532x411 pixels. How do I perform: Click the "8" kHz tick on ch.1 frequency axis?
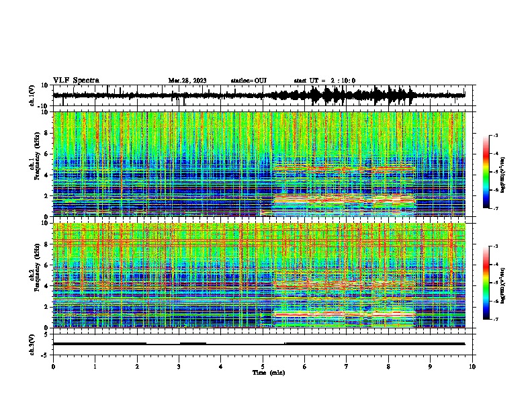tap(47, 133)
